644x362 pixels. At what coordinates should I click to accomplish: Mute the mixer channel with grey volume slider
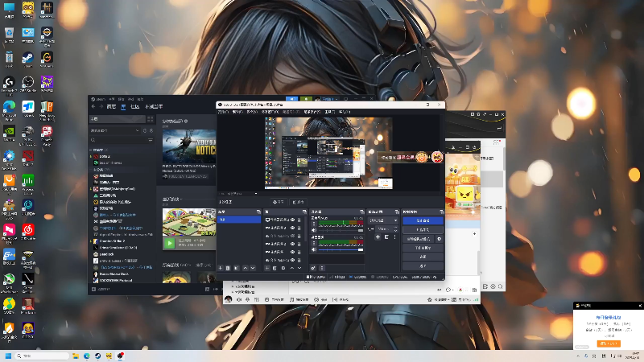[314, 230]
